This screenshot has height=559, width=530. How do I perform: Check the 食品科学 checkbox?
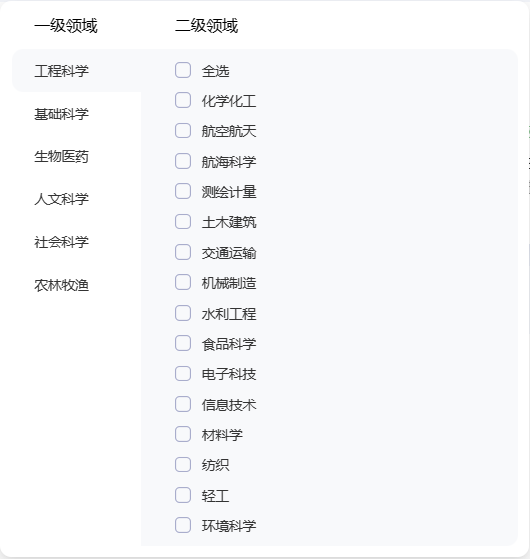point(183,343)
